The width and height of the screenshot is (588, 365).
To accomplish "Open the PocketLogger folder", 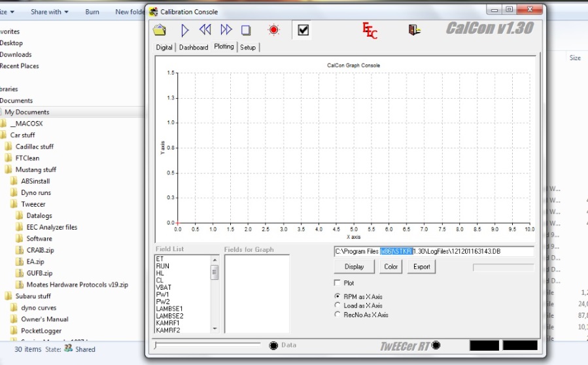I will point(41,331).
